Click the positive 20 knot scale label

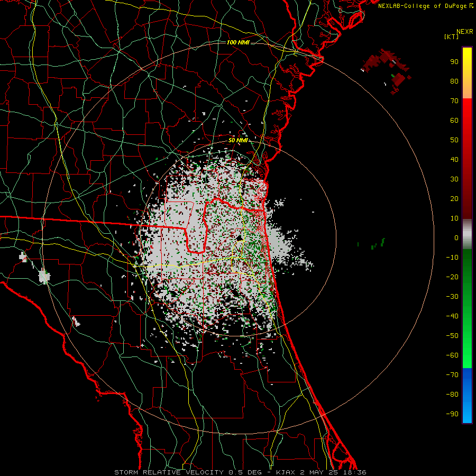(454, 199)
